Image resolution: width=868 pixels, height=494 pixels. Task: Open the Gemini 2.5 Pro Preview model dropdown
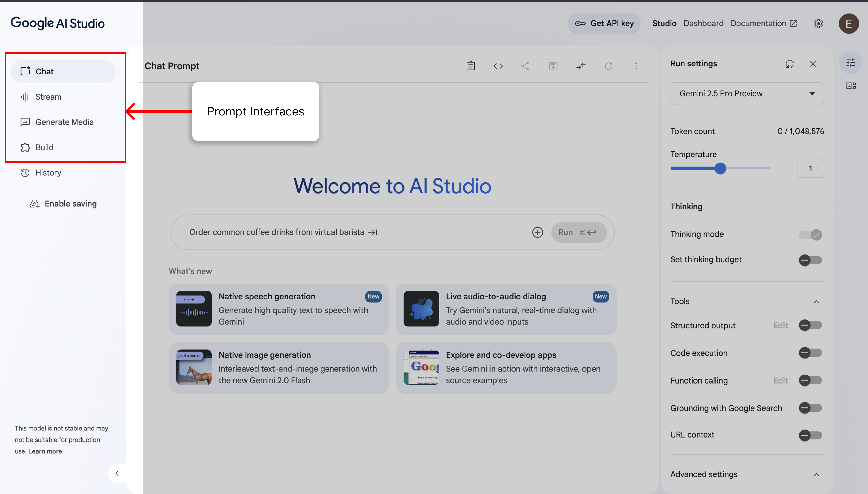pyautogui.click(x=747, y=93)
